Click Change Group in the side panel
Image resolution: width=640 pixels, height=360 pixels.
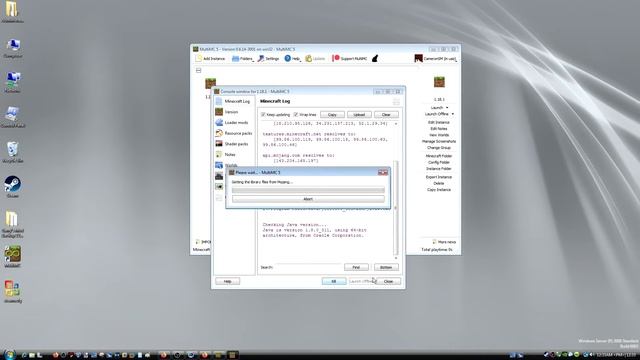[x=439, y=148]
